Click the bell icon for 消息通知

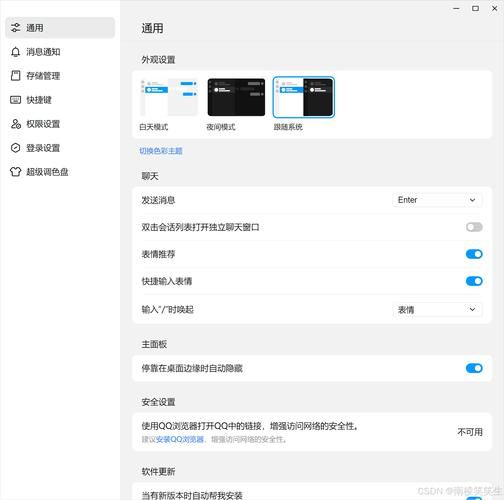16,52
